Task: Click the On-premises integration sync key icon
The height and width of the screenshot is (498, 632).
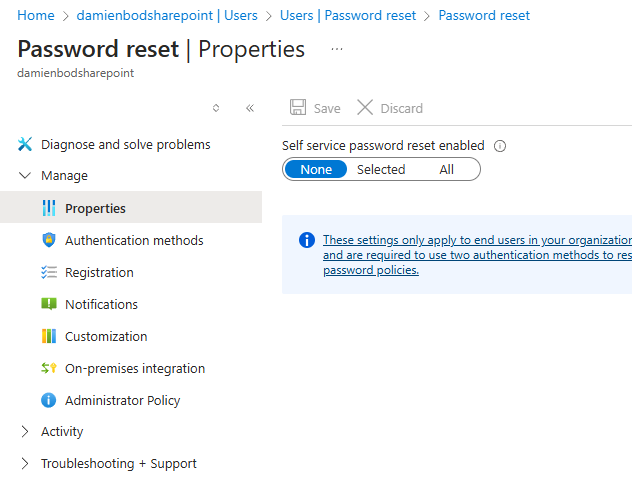Action: (x=49, y=368)
